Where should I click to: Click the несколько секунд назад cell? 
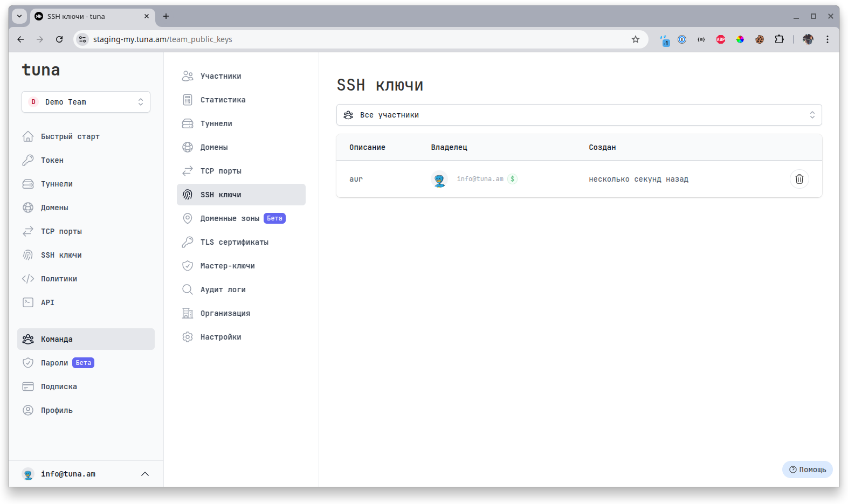point(638,179)
